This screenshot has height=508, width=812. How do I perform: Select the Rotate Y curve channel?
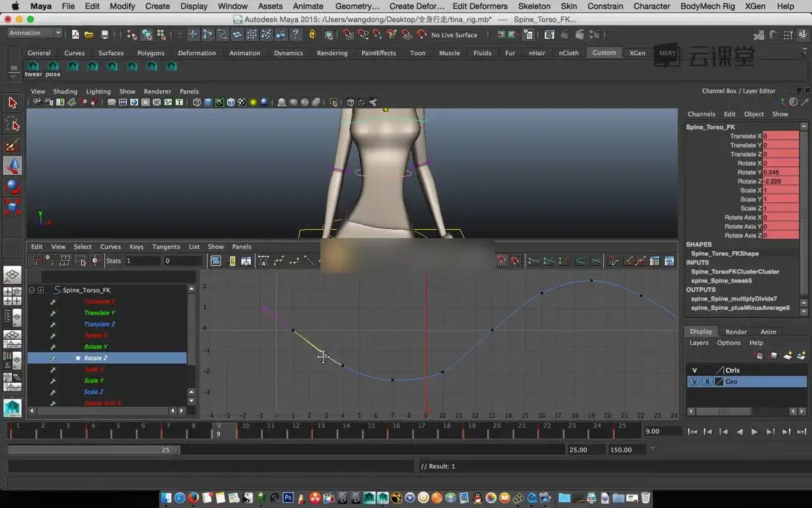click(x=96, y=347)
